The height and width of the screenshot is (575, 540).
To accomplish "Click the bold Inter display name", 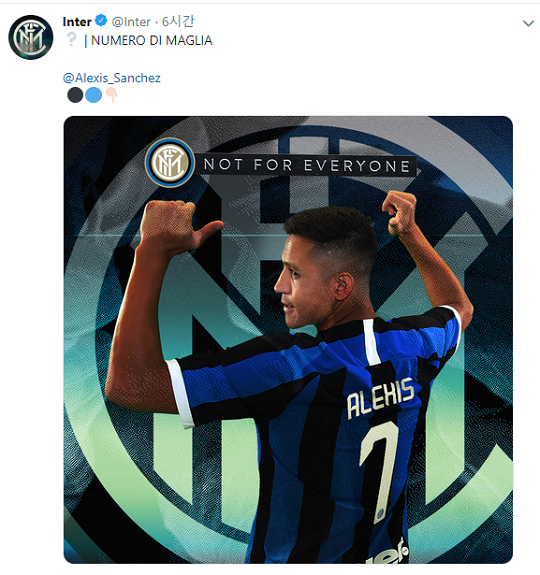I will click(77, 22).
